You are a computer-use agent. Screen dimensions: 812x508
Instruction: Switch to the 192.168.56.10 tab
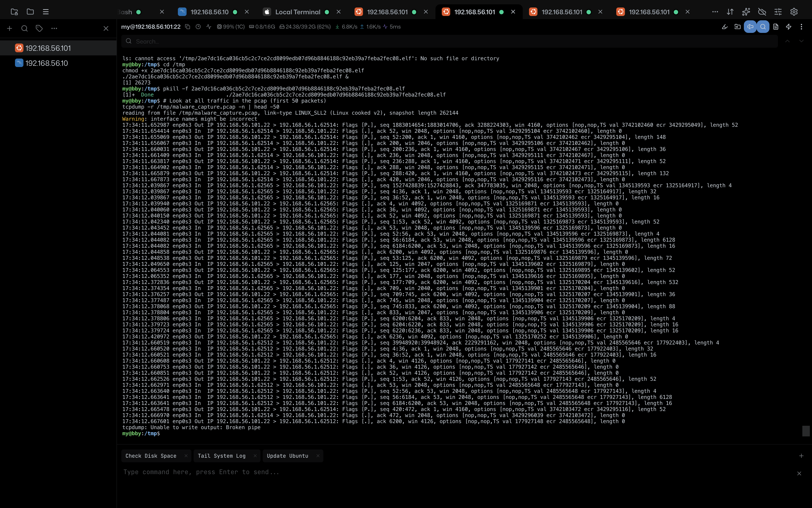tap(209, 12)
